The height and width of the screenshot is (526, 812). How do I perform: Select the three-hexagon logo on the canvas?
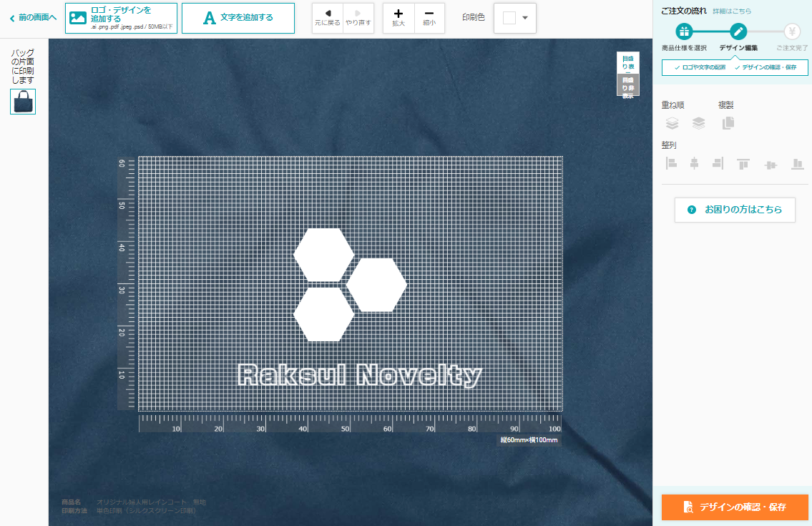pyautogui.click(x=350, y=285)
